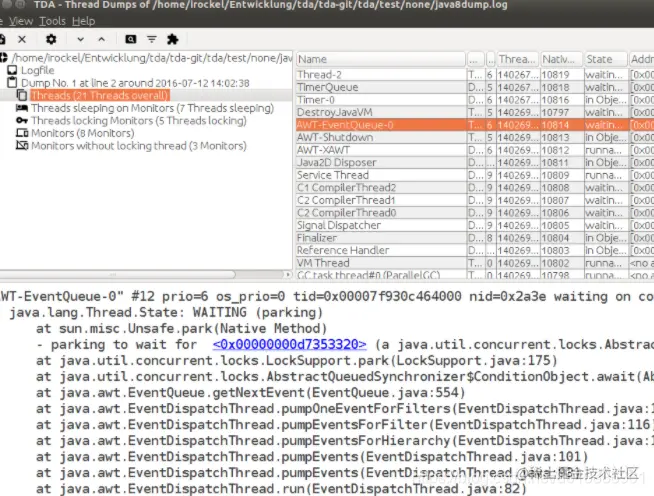Open the View menu
654x496 pixels.
(21, 21)
